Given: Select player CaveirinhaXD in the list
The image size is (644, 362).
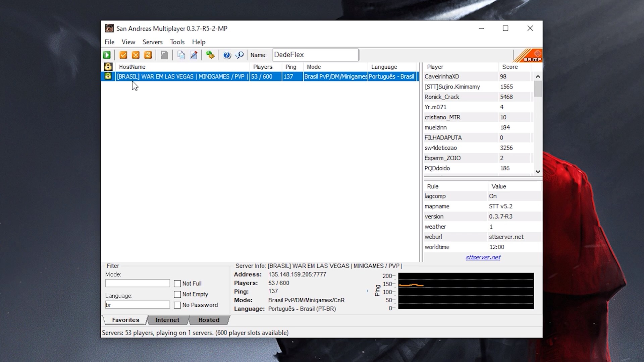Looking at the screenshot, I should click(479, 76).
